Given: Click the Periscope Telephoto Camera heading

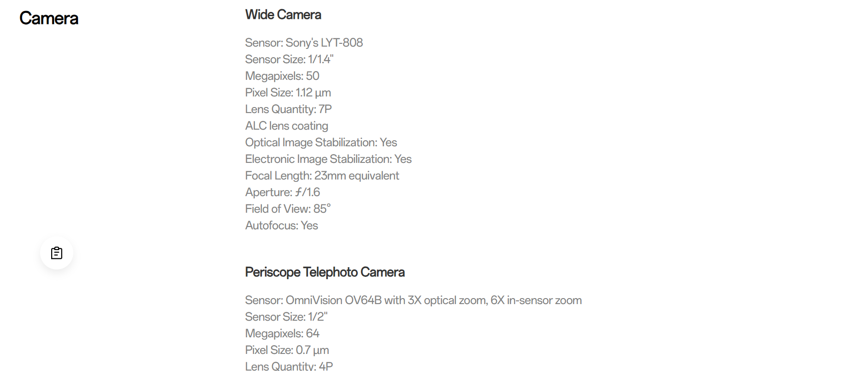Looking at the screenshot, I should pos(325,272).
